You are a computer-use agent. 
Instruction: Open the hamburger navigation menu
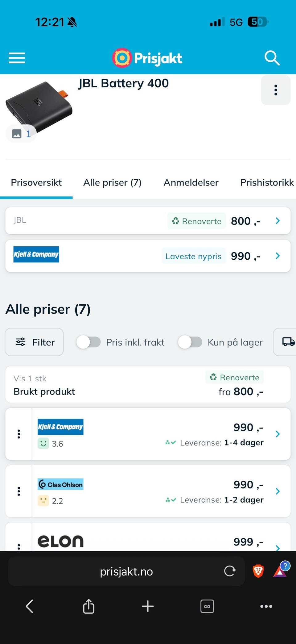(17, 58)
